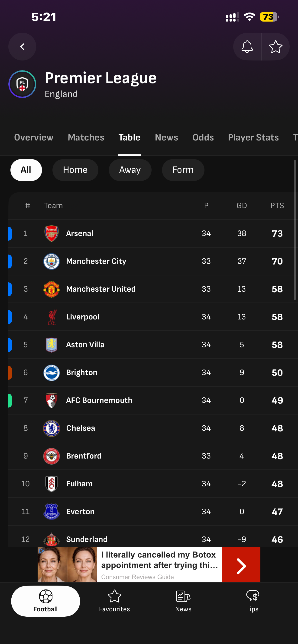
Task: Tap the Liverpool crest icon
Action: coord(52,317)
